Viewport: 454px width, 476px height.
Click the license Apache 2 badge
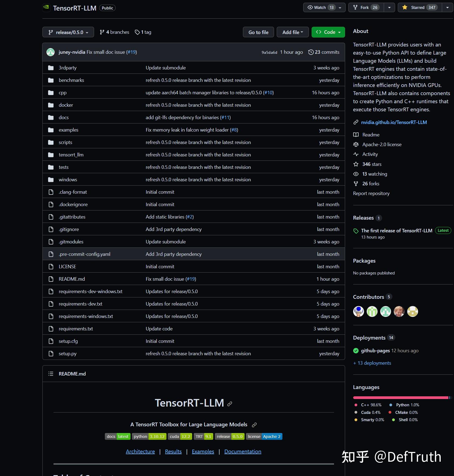[264, 437]
